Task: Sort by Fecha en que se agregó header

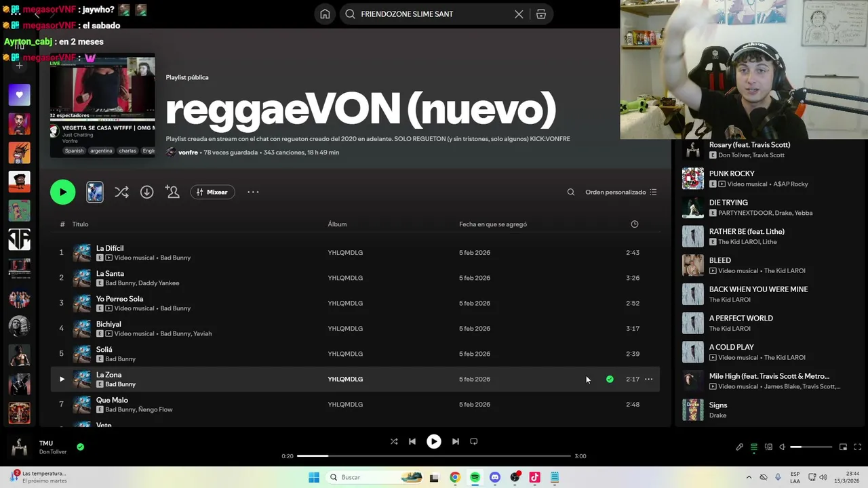Action: 493,224
